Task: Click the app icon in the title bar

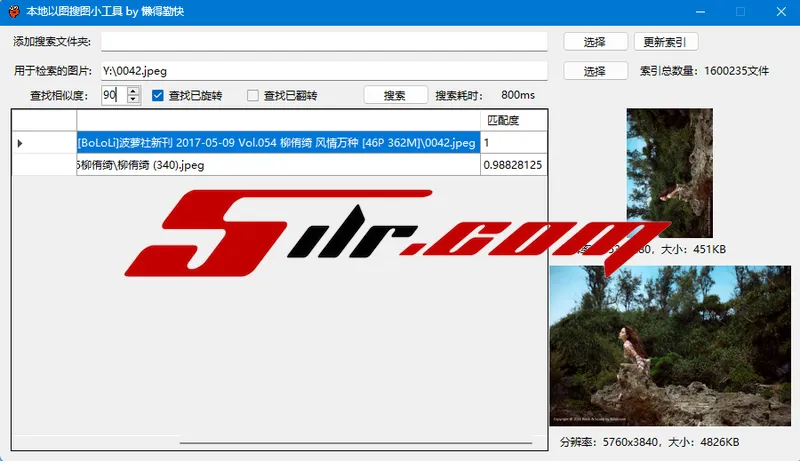Action: coord(14,11)
